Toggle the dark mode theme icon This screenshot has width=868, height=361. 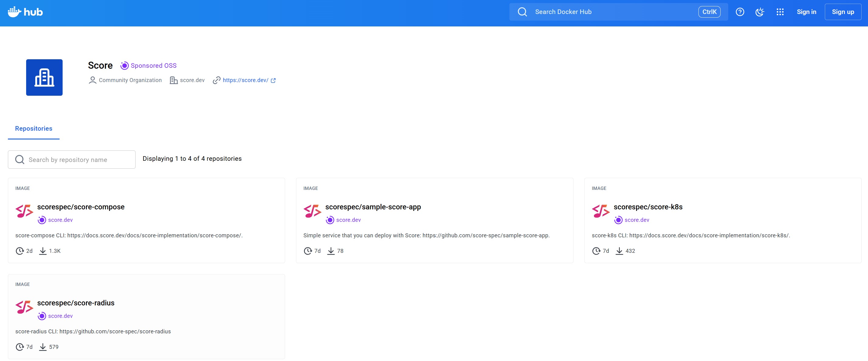(x=759, y=12)
